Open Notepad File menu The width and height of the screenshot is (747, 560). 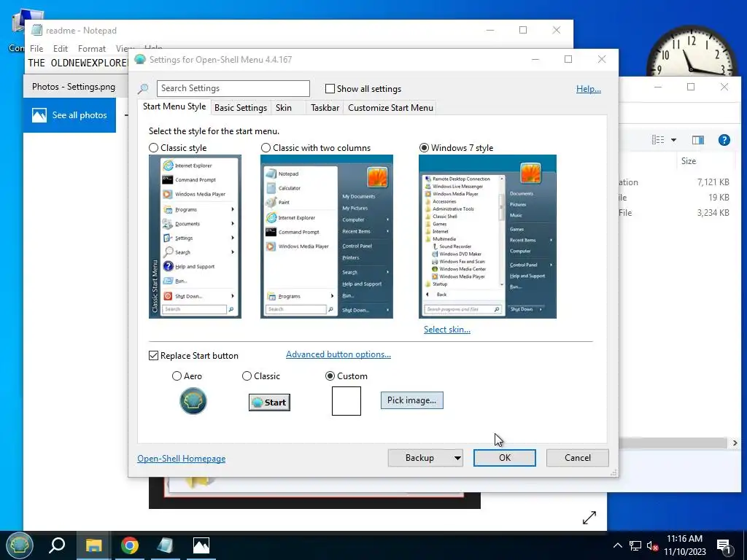(36, 49)
